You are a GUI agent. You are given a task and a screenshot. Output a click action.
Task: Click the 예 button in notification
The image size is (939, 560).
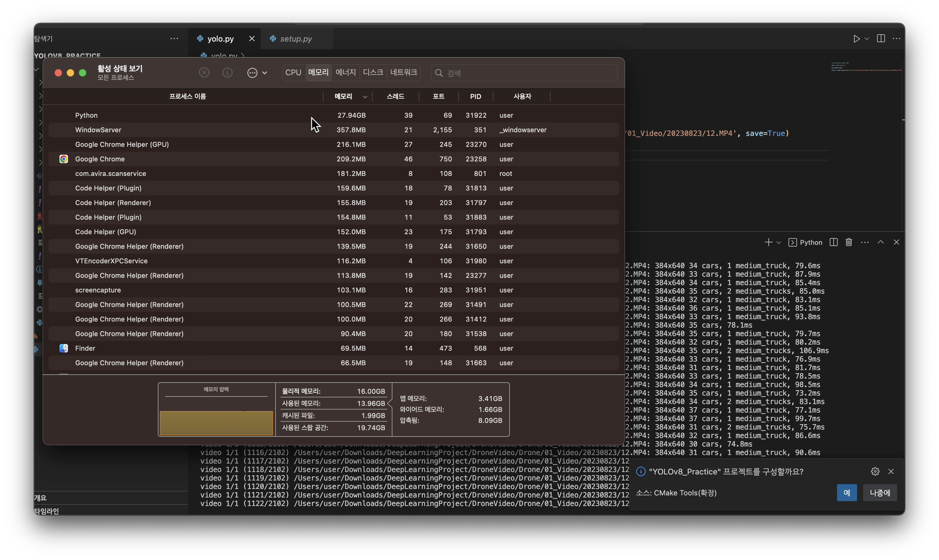point(846,492)
